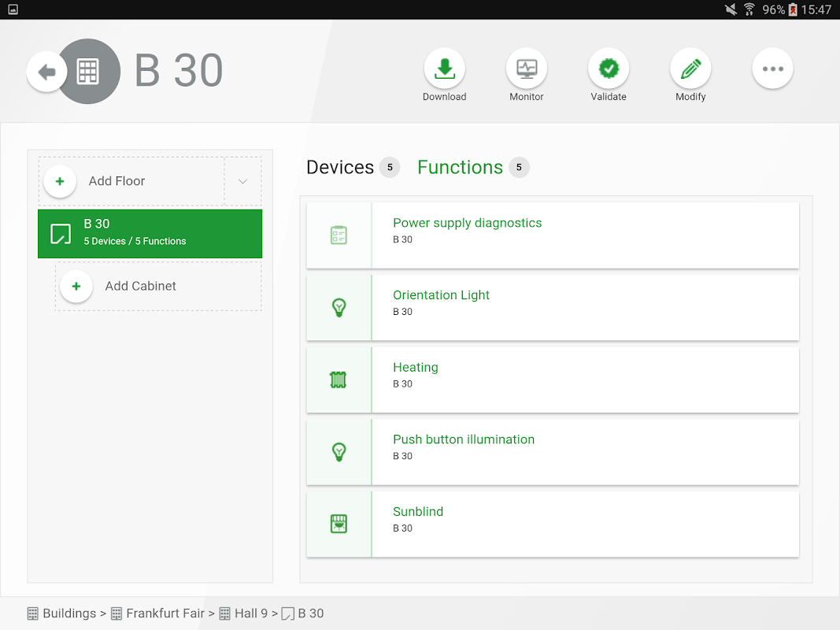
Task: Select the Modify pencil icon
Action: coord(690,69)
